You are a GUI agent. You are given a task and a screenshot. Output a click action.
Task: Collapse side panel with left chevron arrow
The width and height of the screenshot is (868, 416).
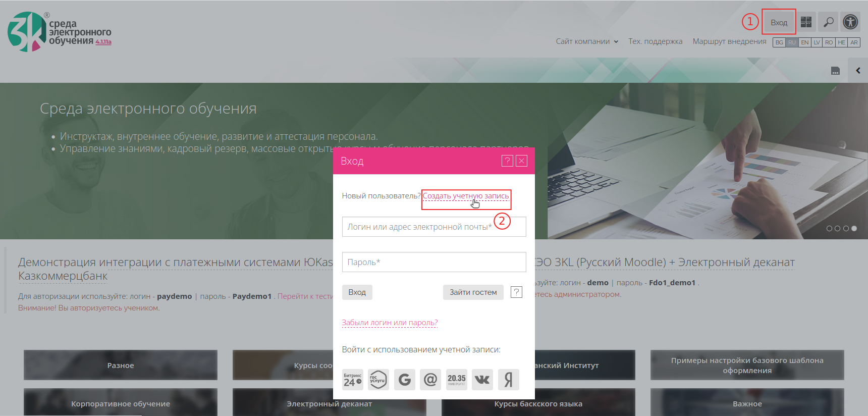pos(858,71)
